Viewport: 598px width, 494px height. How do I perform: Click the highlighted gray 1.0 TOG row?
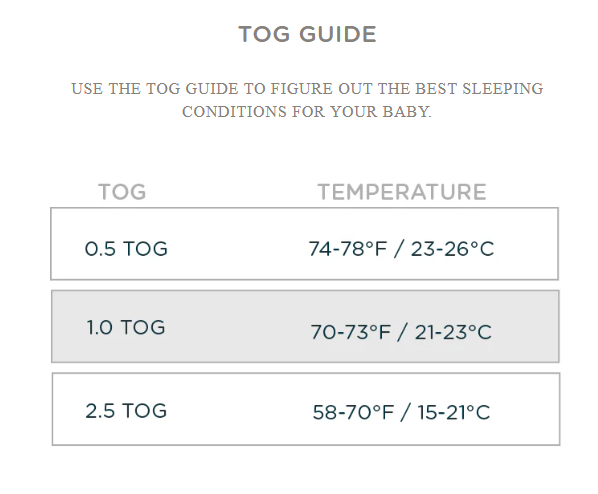pos(305,327)
